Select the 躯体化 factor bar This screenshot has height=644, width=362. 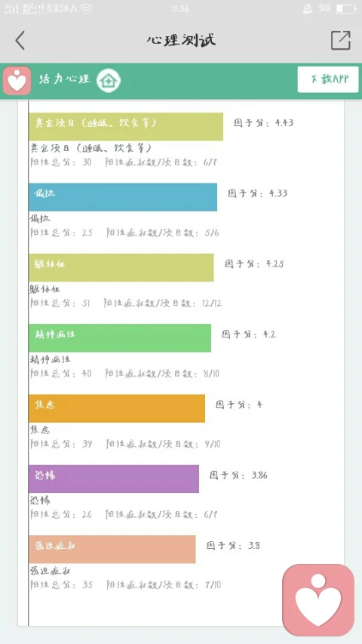coord(121,267)
